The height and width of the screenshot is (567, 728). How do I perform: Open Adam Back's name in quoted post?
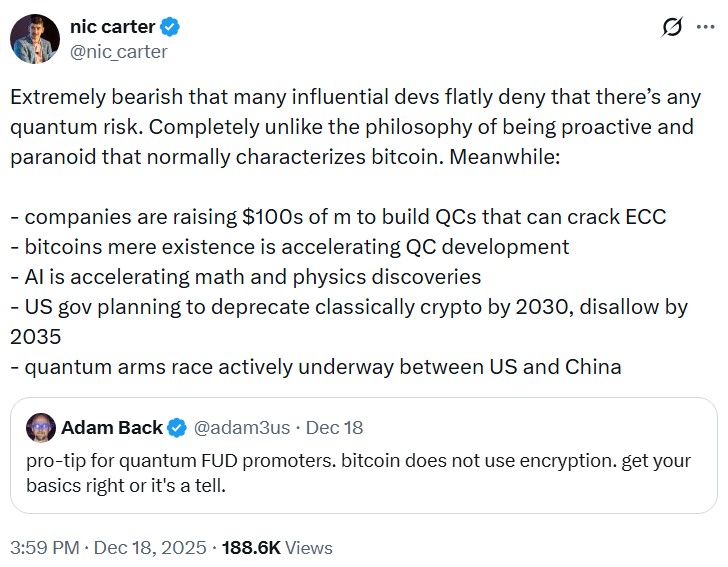click(111, 428)
